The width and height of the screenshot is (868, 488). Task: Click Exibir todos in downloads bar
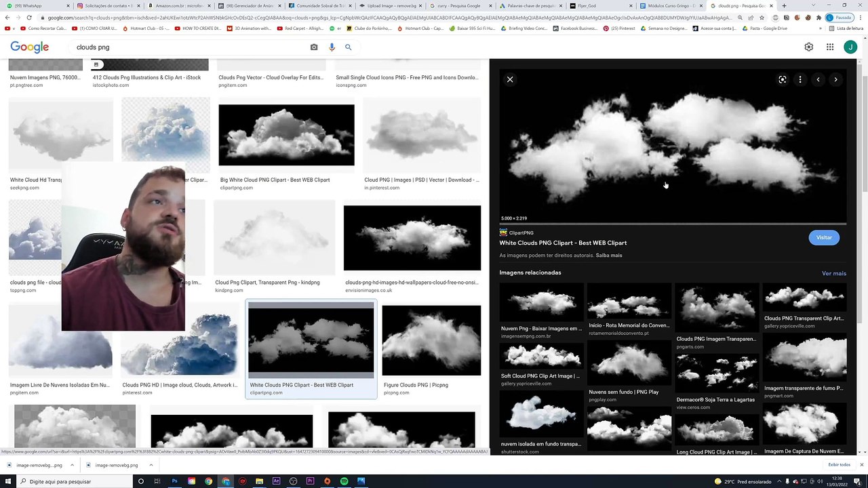pos(839,465)
